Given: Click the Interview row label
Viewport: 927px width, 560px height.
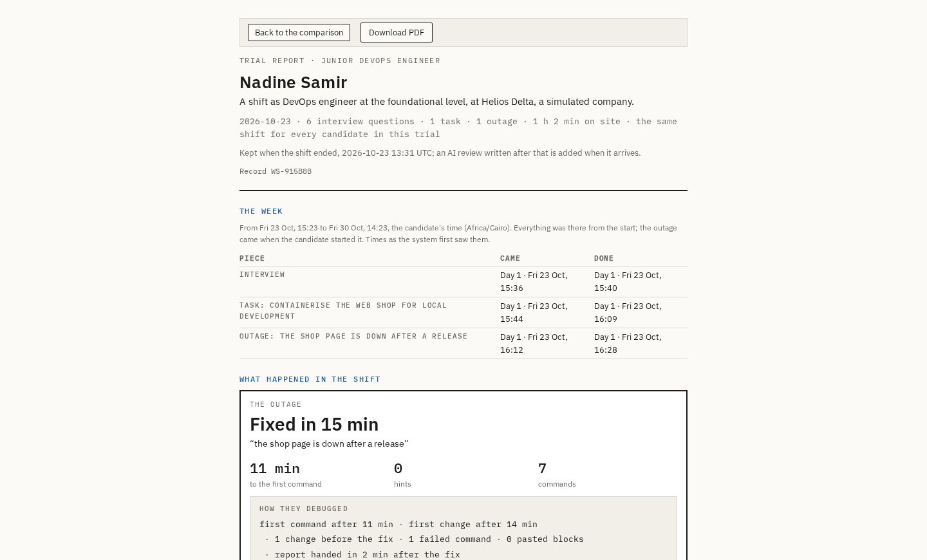Looking at the screenshot, I should pyautogui.click(x=262, y=274).
